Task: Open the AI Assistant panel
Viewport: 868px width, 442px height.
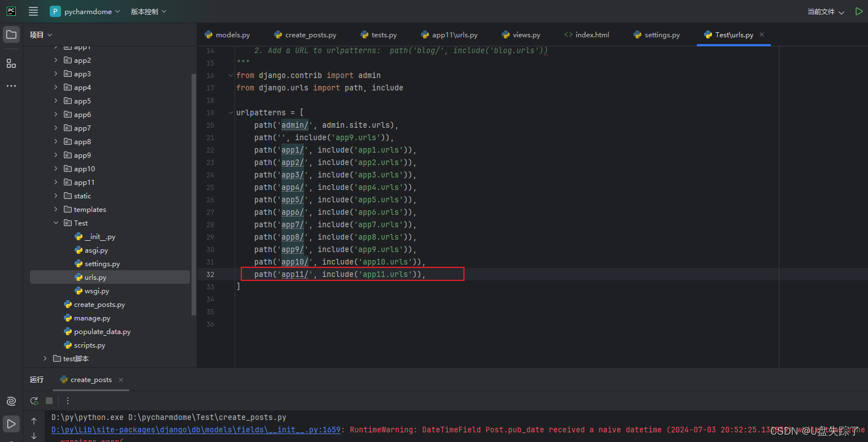Action: tap(11, 401)
